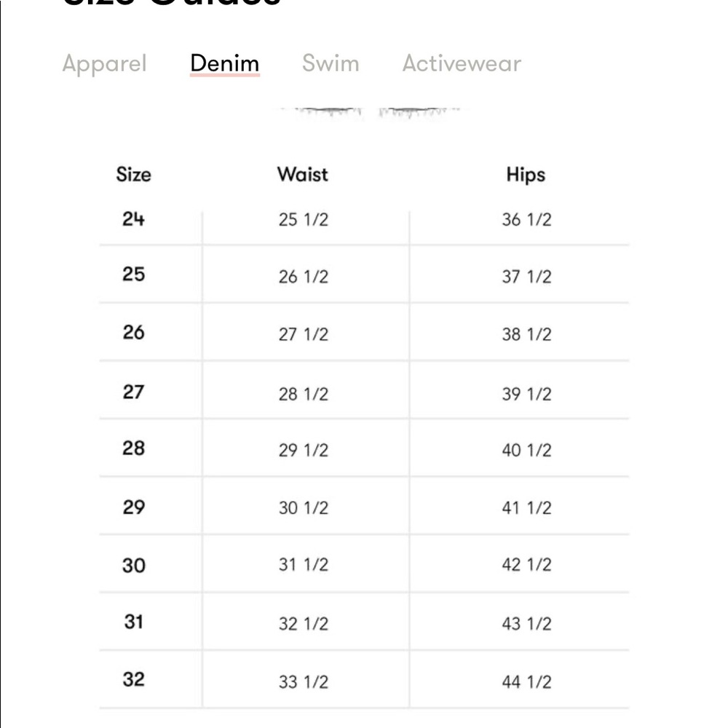Screen dimensions: 728x728
Task: Click the 33 1/2 waist value
Action: point(303,682)
